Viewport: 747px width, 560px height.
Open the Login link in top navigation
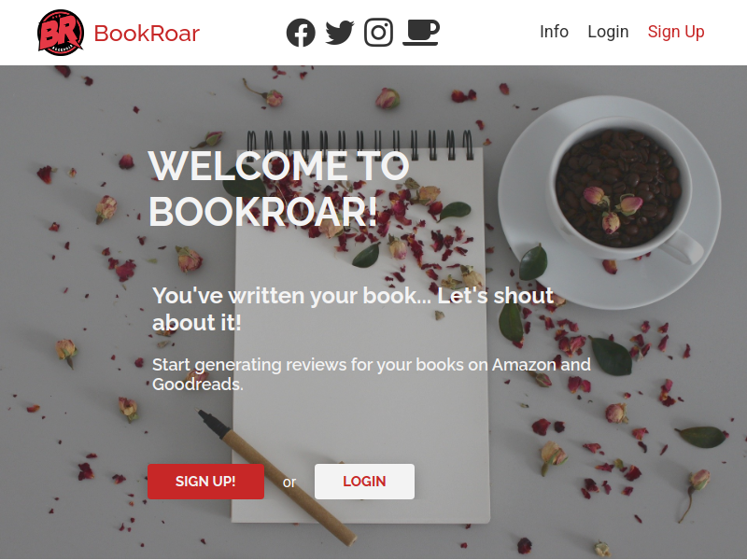pyautogui.click(x=608, y=32)
